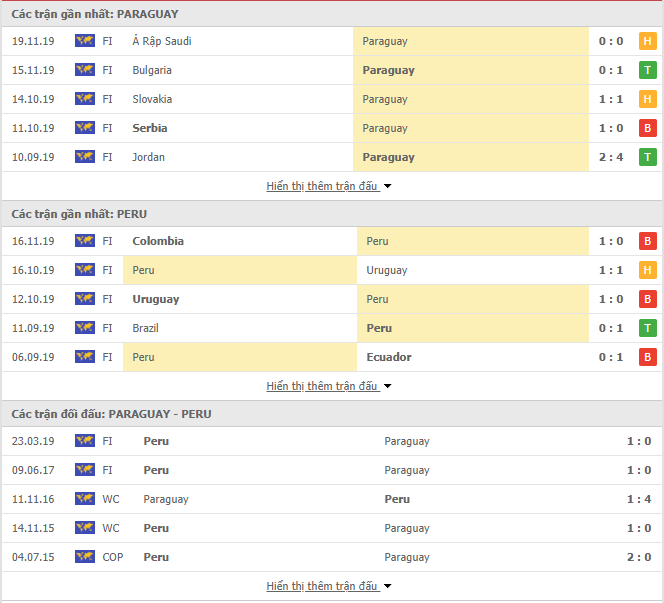The height and width of the screenshot is (603, 664).
Task: Click the red B badge for Ecuador match
Action: (x=647, y=357)
